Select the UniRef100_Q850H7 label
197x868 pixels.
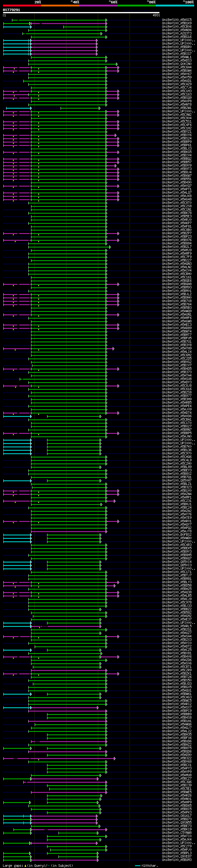point(177,481)
